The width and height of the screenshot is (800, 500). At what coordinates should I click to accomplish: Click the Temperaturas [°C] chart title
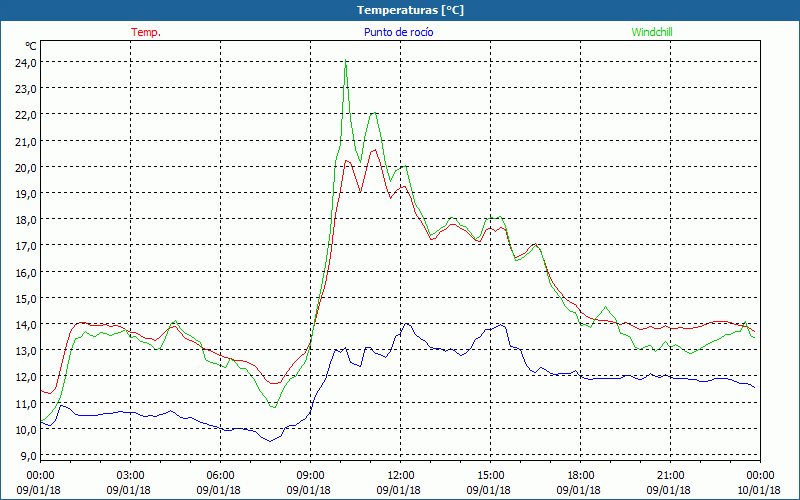pyautogui.click(x=410, y=10)
